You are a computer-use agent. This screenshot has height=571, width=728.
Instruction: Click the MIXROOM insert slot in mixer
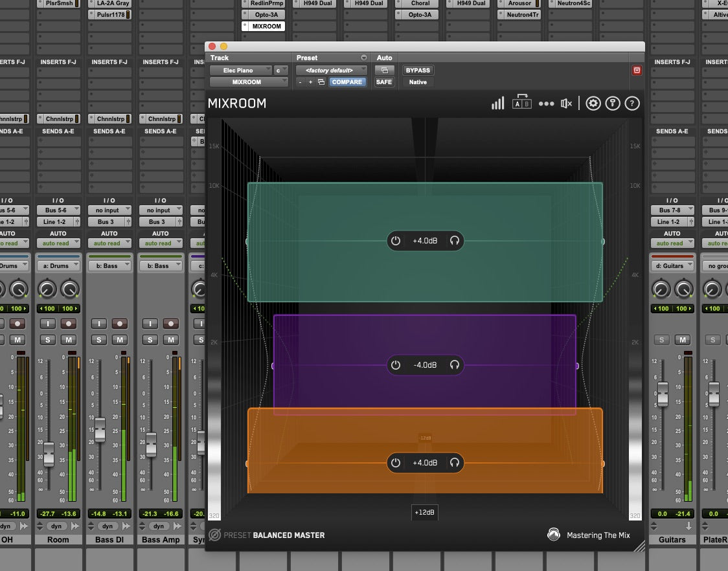click(263, 26)
